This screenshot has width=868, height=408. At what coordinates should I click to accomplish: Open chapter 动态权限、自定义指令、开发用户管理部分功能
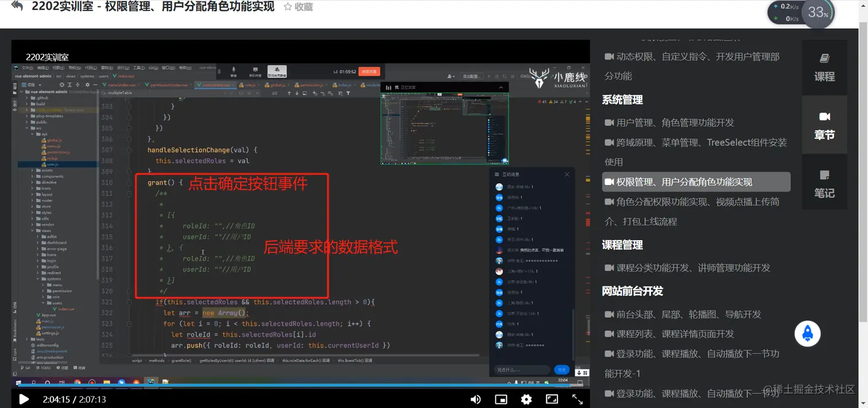[x=692, y=66]
